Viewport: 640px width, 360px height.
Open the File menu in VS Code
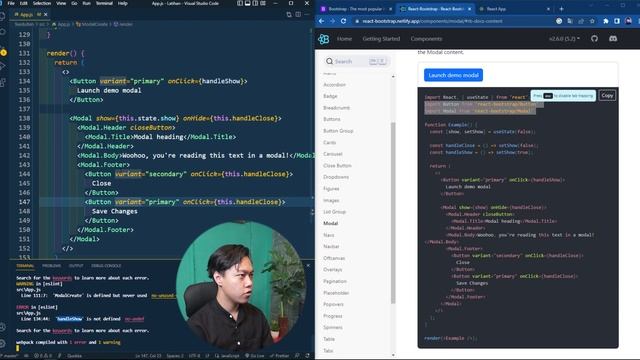tap(11, 3)
